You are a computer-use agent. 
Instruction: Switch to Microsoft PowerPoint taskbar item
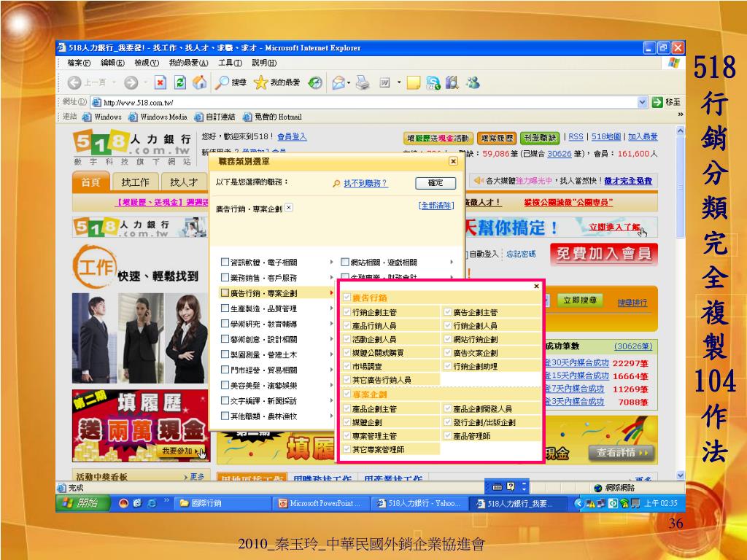tap(321, 503)
